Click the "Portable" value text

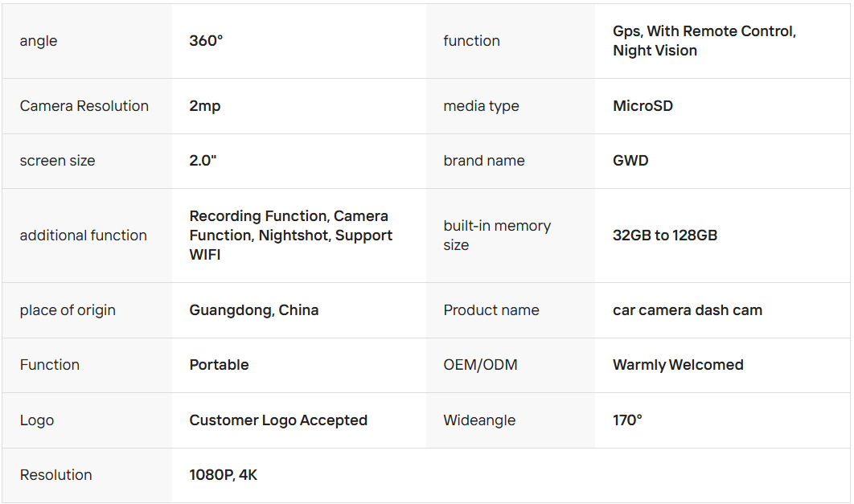(x=219, y=365)
